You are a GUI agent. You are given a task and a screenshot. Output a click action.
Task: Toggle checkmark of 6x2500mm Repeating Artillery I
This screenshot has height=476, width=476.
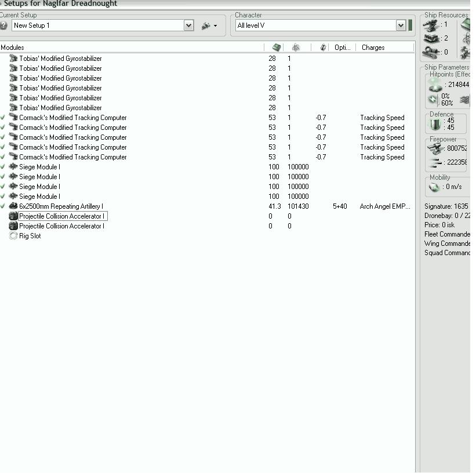point(3,206)
